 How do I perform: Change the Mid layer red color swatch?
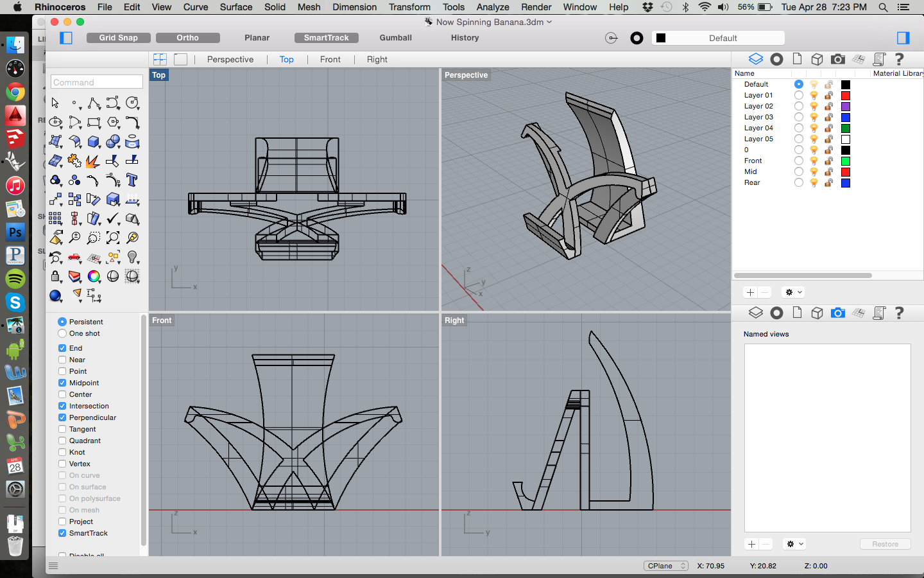(x=846, y=171)
